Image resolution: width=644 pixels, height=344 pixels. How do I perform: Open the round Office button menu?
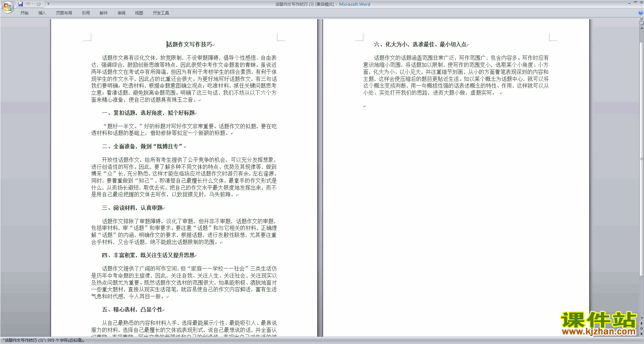click(7, 7)
